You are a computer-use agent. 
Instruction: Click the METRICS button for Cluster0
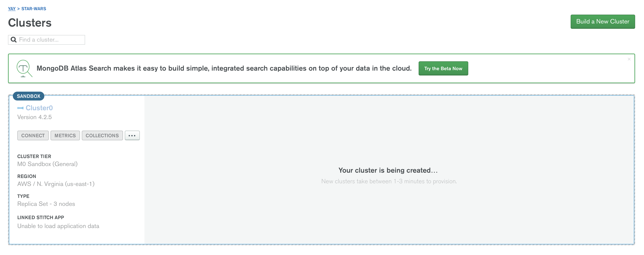[x=65, y=135]
